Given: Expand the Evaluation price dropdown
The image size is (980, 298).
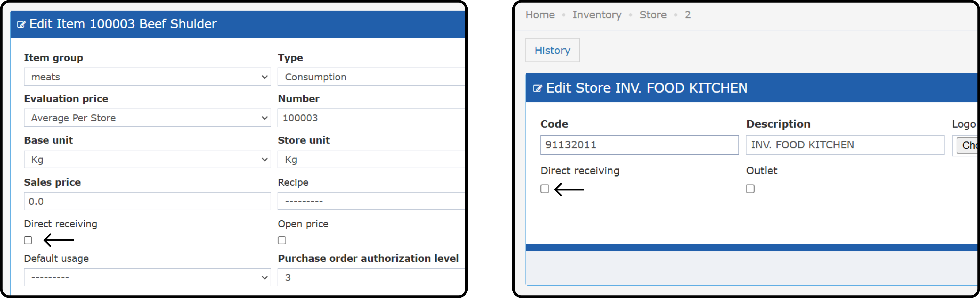Looking at the screenshot, I should [x=147, y=118].
